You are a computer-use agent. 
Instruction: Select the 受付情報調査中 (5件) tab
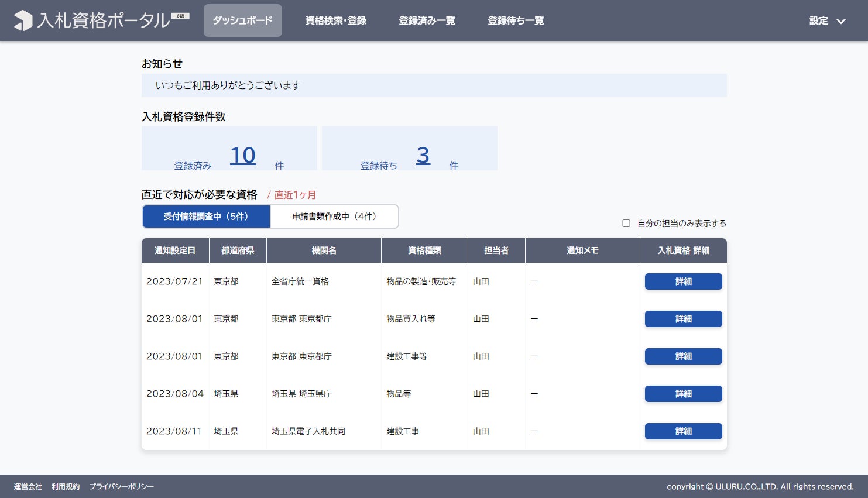pyautogui.click(x=206, y=217)
